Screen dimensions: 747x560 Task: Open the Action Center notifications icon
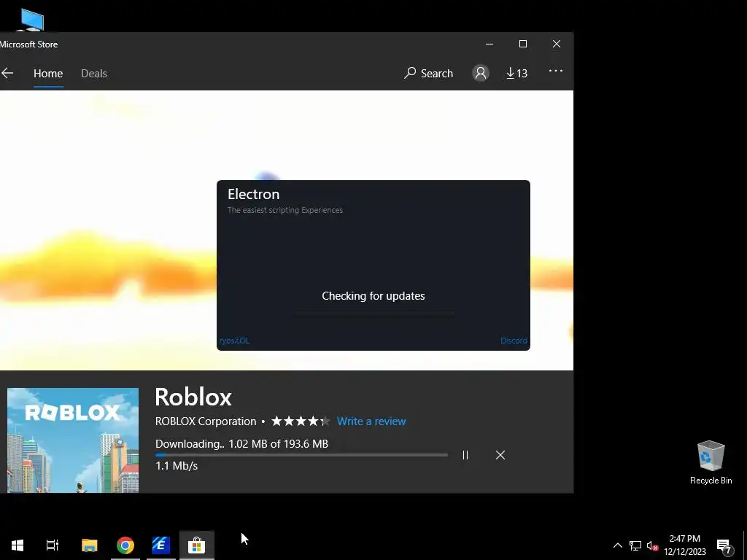[724, 545]
